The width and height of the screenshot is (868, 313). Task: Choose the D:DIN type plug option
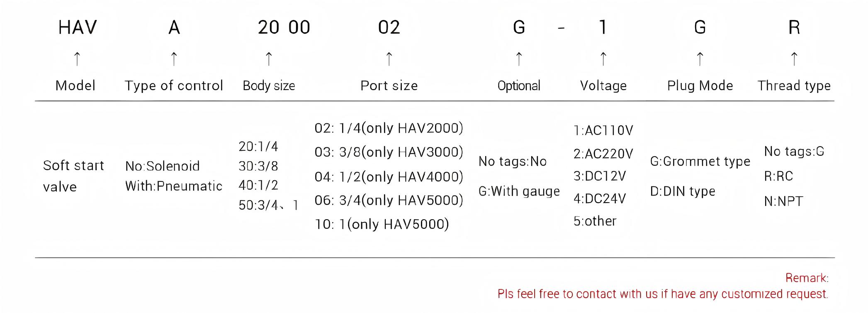point(682,191)
